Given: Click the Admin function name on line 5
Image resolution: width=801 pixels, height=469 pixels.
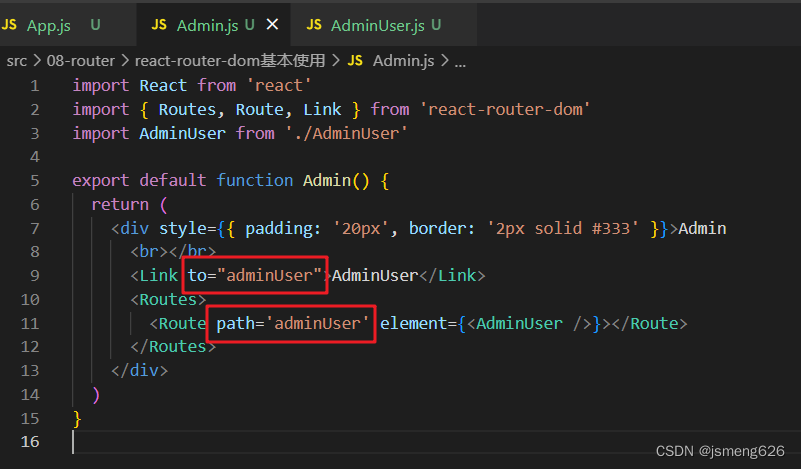Looking at the screenshot, I should [327, 180].
